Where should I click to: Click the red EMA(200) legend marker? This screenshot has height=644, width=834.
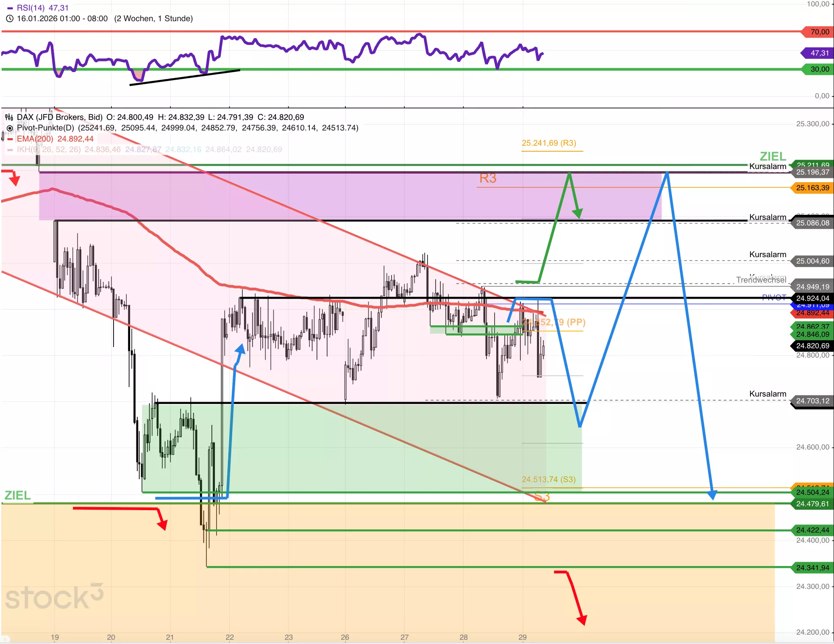tap(10, 139)
